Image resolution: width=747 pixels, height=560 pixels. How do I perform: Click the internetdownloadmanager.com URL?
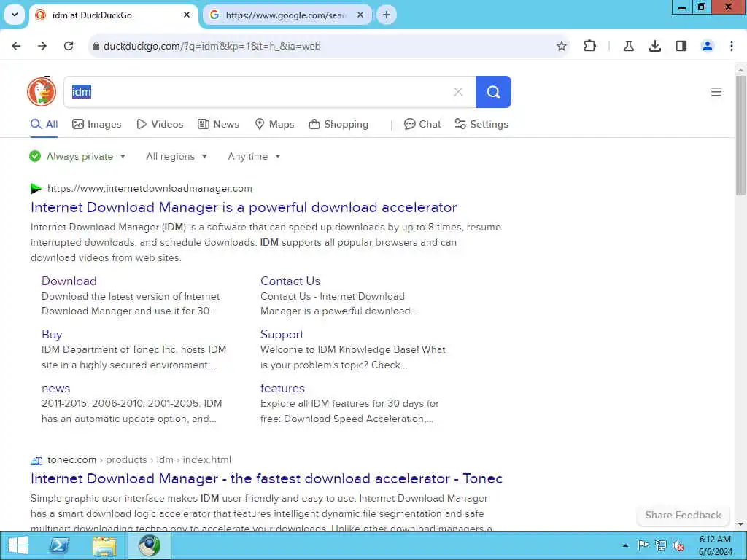coord(150,189)
